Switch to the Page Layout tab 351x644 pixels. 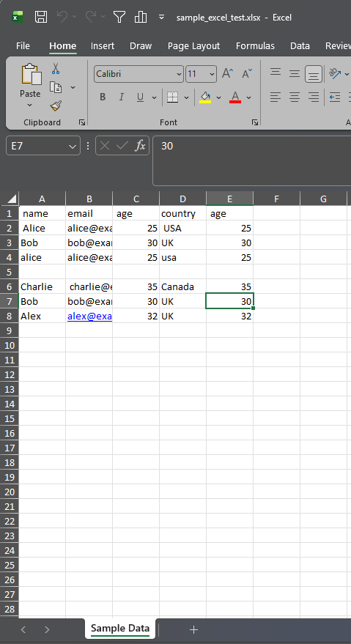[x=193, y=45]
